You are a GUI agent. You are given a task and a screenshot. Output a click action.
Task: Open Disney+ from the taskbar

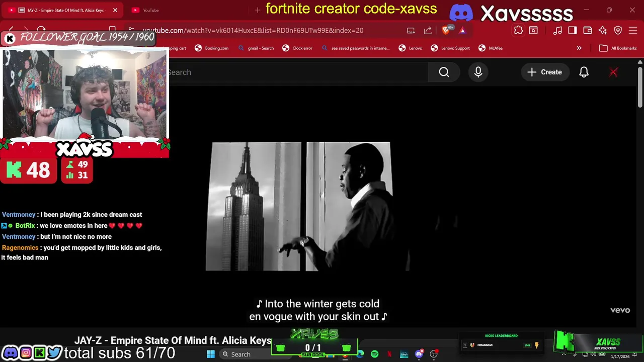pos(404,354)
